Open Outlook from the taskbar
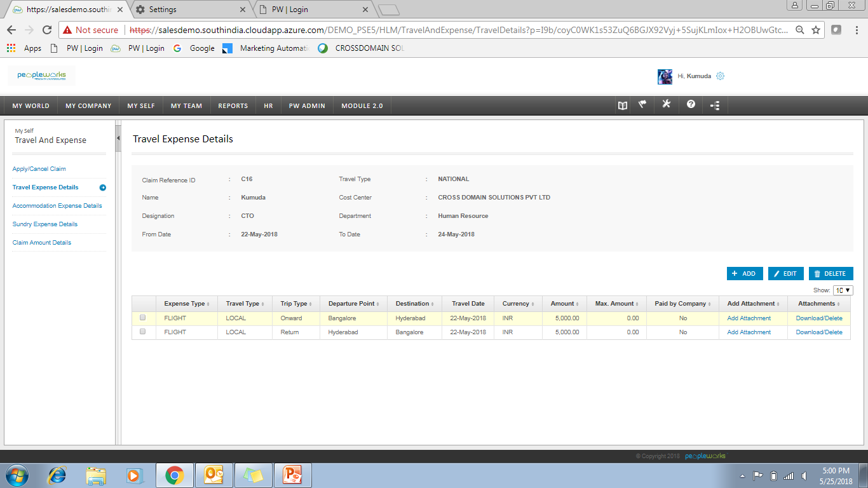 214,475
